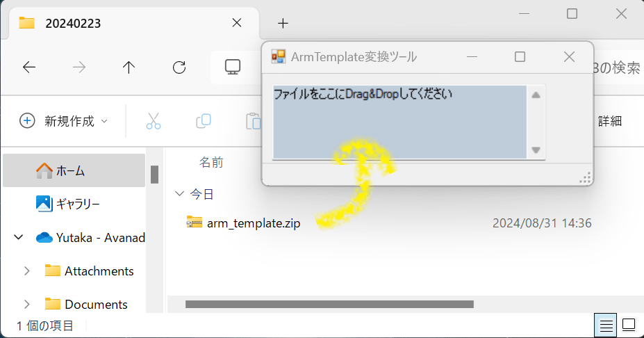Image resolution: width=644 pixels, height=338 pixels.
Task: Click the horizontal scrollbar of file list
Action: point(329,305)
